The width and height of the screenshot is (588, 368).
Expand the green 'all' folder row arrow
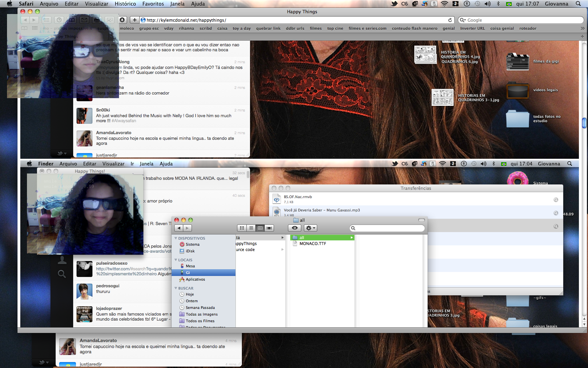[x=351, y=238]
